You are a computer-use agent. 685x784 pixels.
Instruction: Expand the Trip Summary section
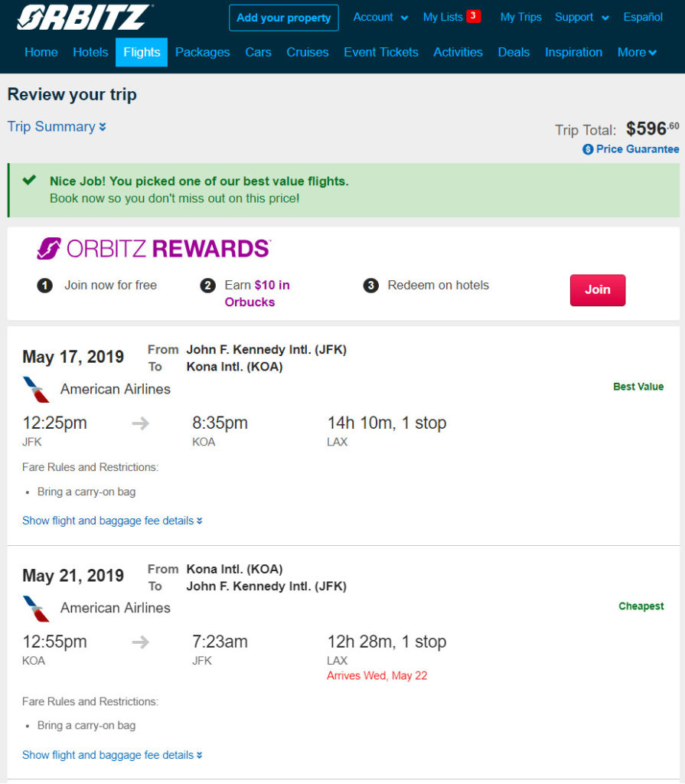pos(57,126)
